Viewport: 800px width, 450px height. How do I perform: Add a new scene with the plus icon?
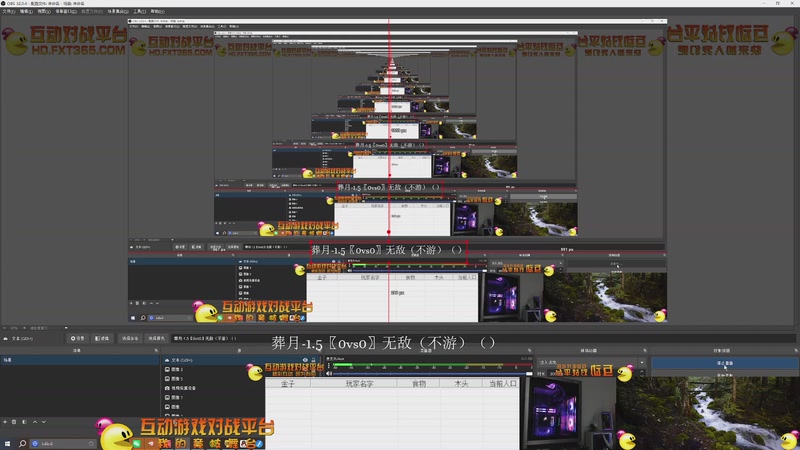click(x=5, y=422)
